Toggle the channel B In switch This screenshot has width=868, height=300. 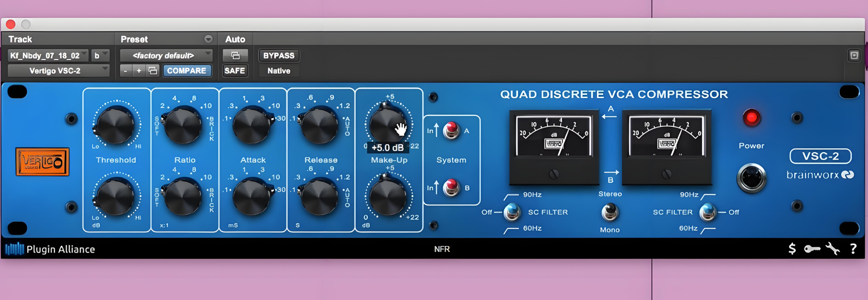(451, 187)
